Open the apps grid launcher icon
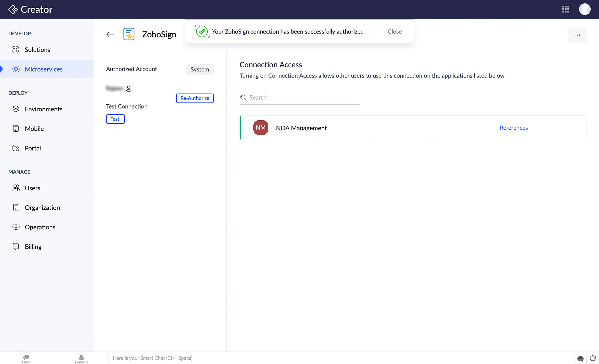 click(565, 9)
